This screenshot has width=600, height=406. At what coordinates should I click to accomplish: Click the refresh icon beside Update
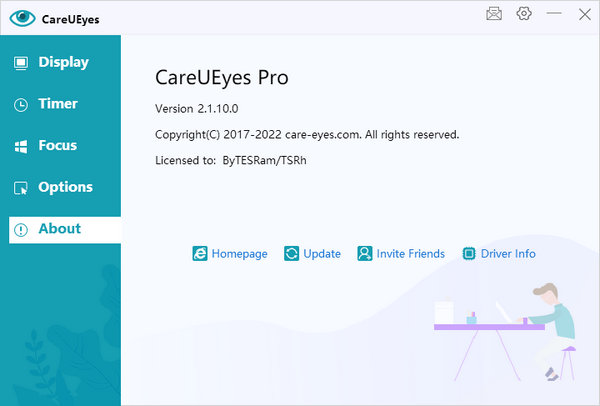click(x=292, y=254)
